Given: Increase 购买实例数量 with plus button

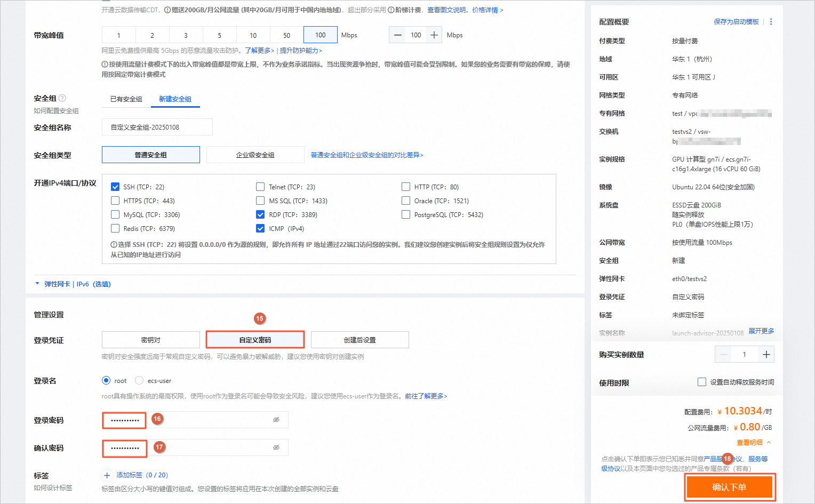Looking at the screenshot, I should [x=766, y=355].
